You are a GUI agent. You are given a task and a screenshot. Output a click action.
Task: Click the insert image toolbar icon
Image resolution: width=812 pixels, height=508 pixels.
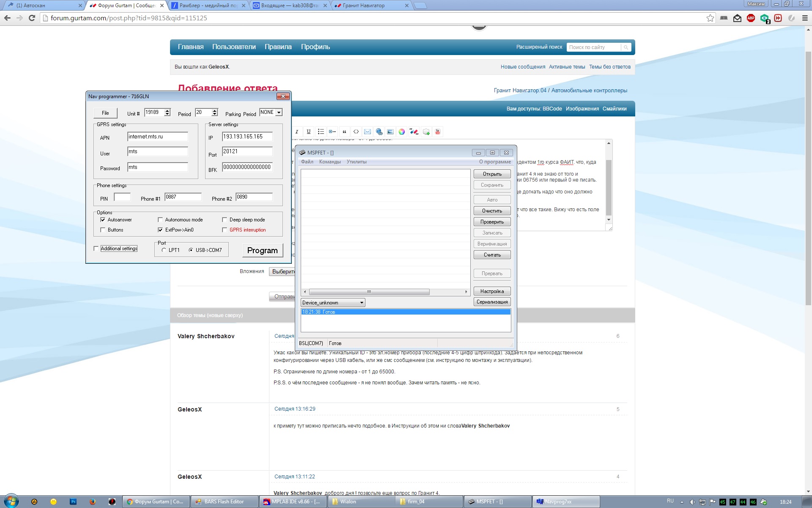(x=390, y=132)
